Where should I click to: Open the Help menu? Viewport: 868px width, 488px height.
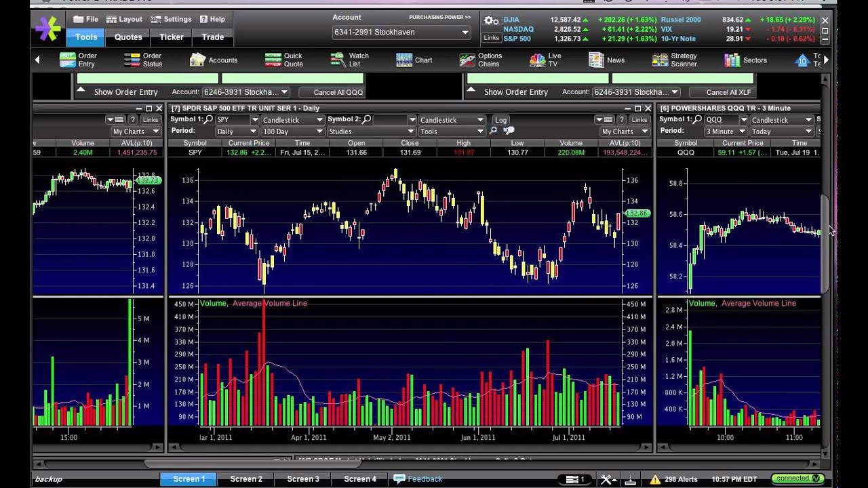[x=212, y=19]
